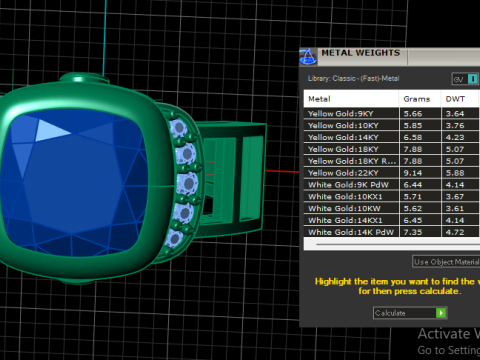Click the blue cushion gemstone in viewport
Image resolution: width=480 pixels, height=360 pixels.
[x=75, y=184]
